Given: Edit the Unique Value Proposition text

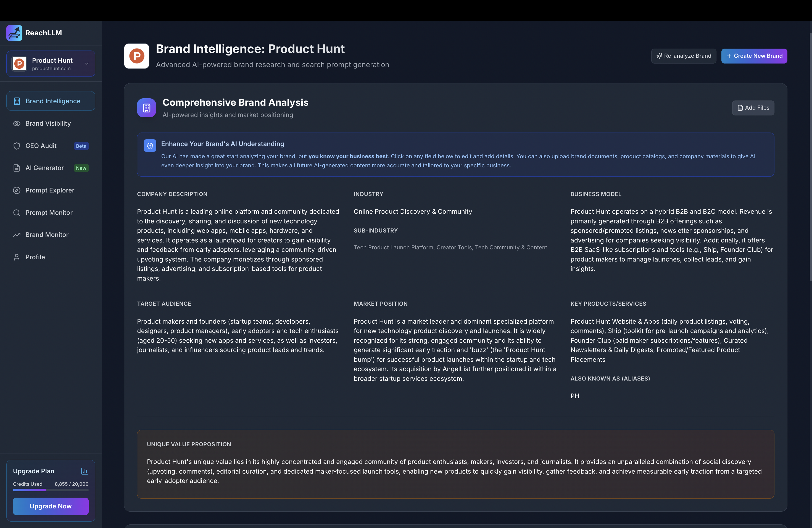Looking at the screenshot, I should tap(454, 471).
